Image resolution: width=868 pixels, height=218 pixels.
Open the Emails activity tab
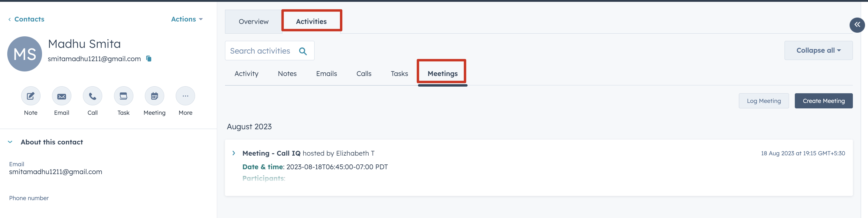(x=326, y=74)
